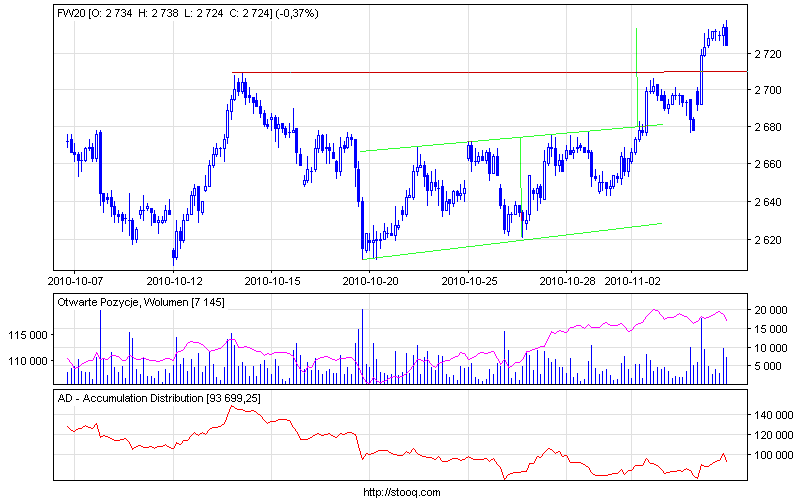
Task: Click the red horizontal resistance line
Action: click(490, 72)
